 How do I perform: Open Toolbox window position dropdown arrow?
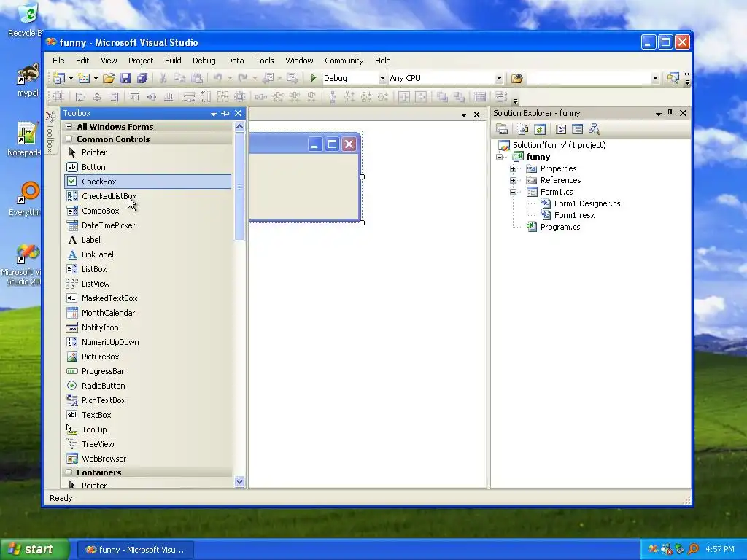click(214, 114)
